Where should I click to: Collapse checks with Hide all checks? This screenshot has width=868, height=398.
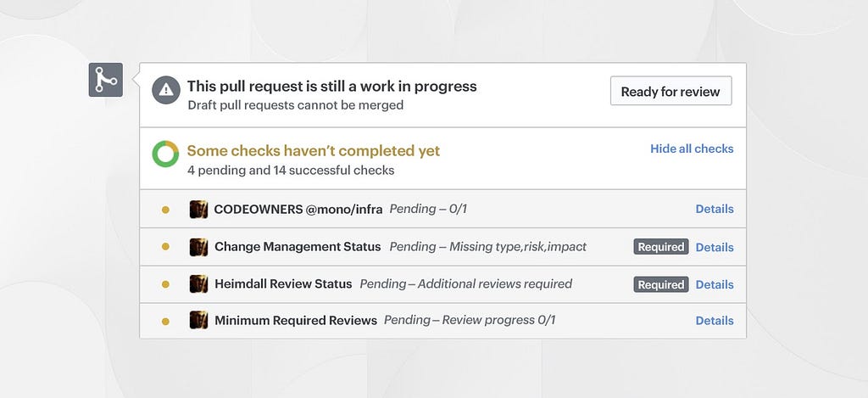coord(692,149)
